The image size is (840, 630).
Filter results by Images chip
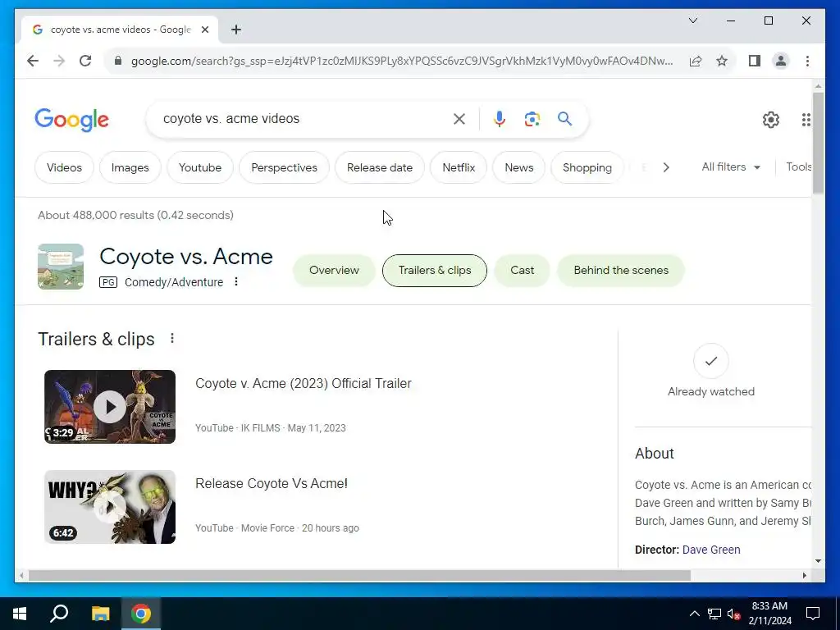pos(130,167)
